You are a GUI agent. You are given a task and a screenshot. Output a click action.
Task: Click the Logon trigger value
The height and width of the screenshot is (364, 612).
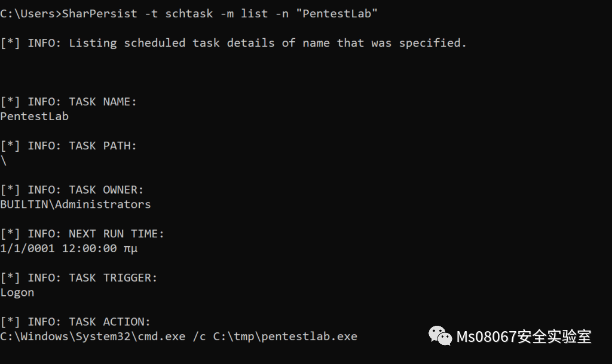tap(17, 293)
